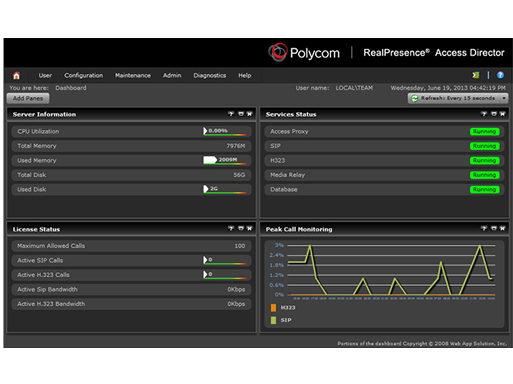Open the Configuration menu

pos(84,76)
